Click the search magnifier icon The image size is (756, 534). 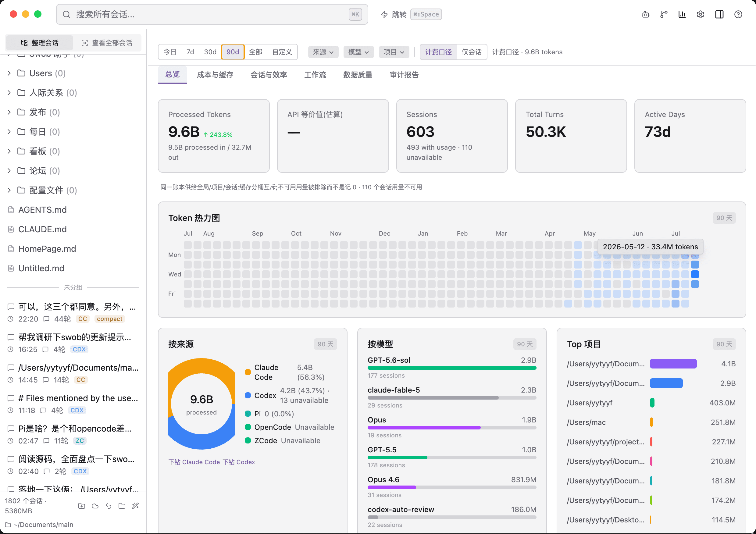click(66, 15)
